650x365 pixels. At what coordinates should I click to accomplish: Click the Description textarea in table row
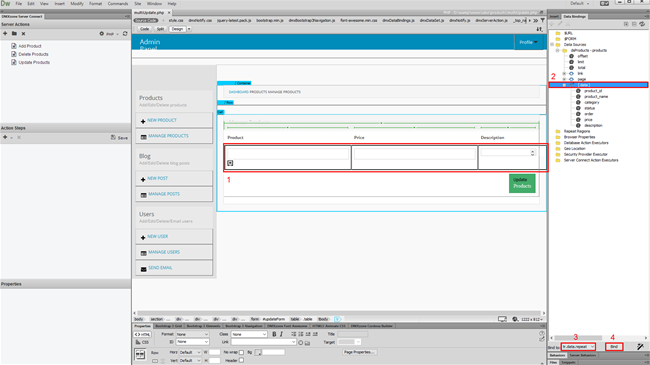[x=508, y=152]
